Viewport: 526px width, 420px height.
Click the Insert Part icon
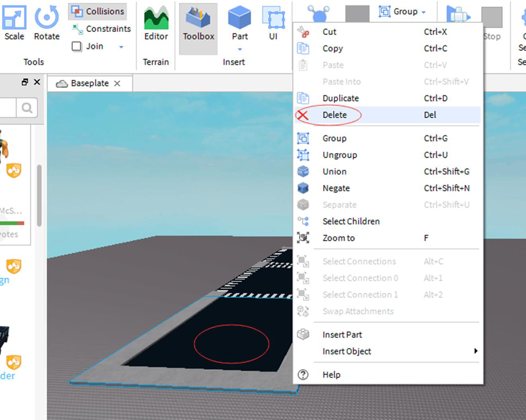[303, 334]
